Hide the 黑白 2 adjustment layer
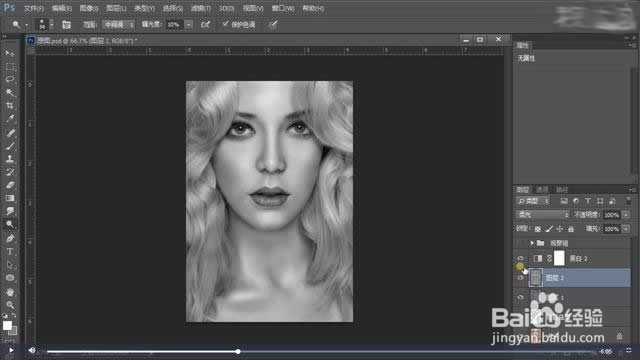The width and height of the screenshot is (640, 360). tap(520, 258)
